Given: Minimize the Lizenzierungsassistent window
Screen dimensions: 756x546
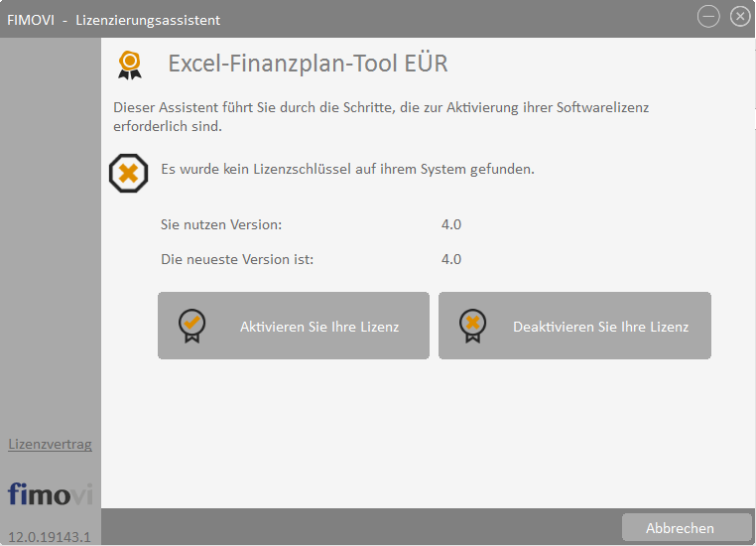Looking at the screenshot, I should 708,17.
